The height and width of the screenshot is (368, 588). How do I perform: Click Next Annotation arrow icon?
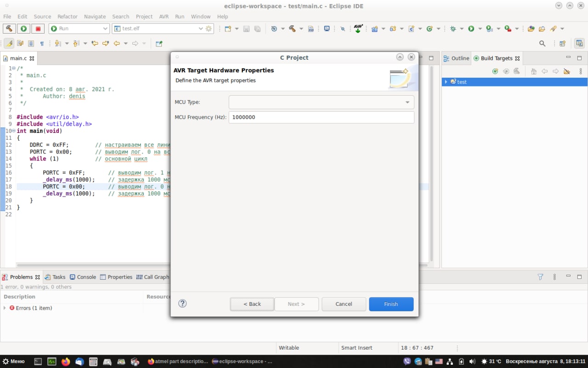(x=58, y=43)
